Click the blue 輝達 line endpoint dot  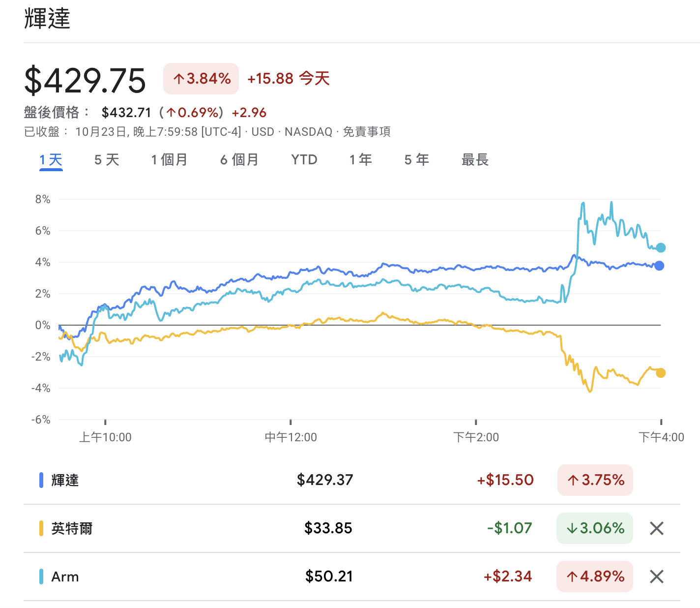[x=659, y=266]
